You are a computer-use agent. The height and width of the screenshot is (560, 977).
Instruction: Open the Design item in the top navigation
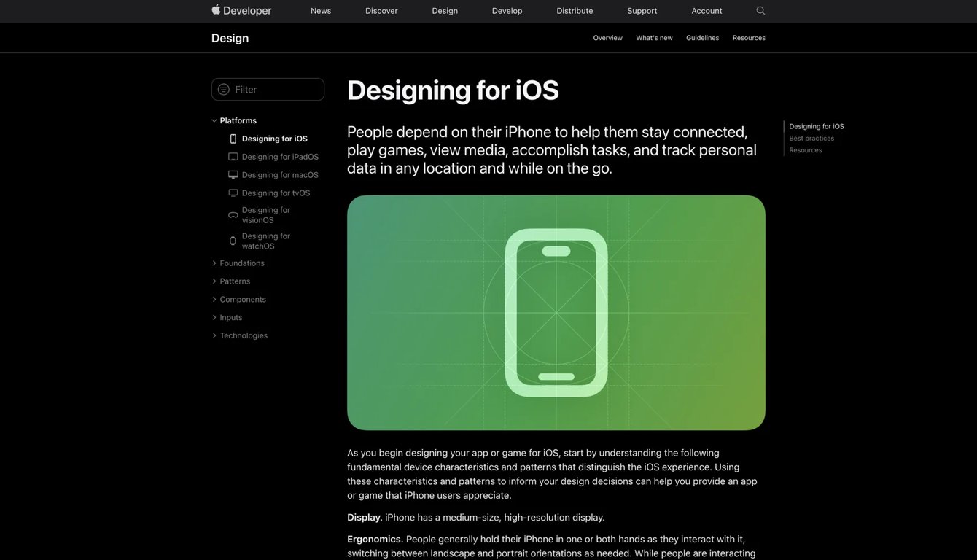point(445,11)
